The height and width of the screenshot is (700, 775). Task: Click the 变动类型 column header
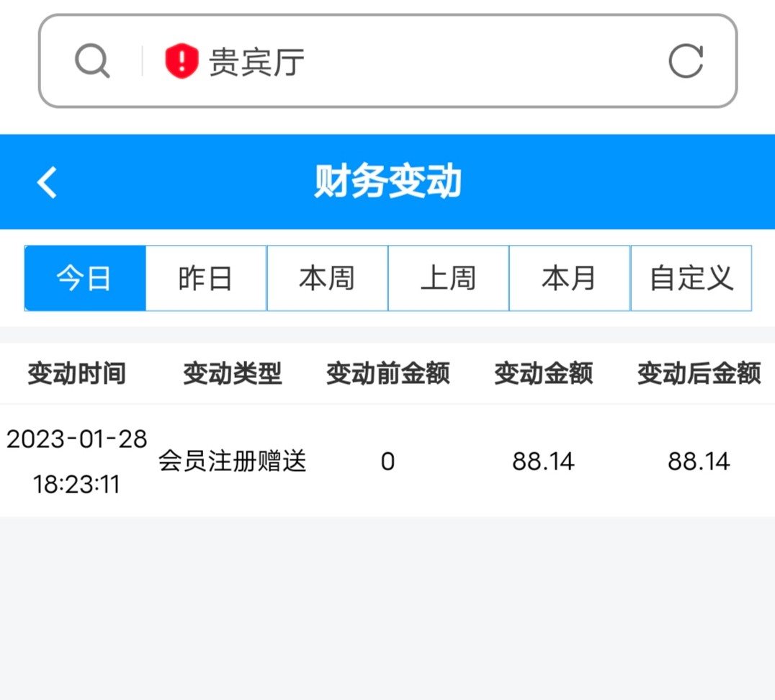pos(232,374)
